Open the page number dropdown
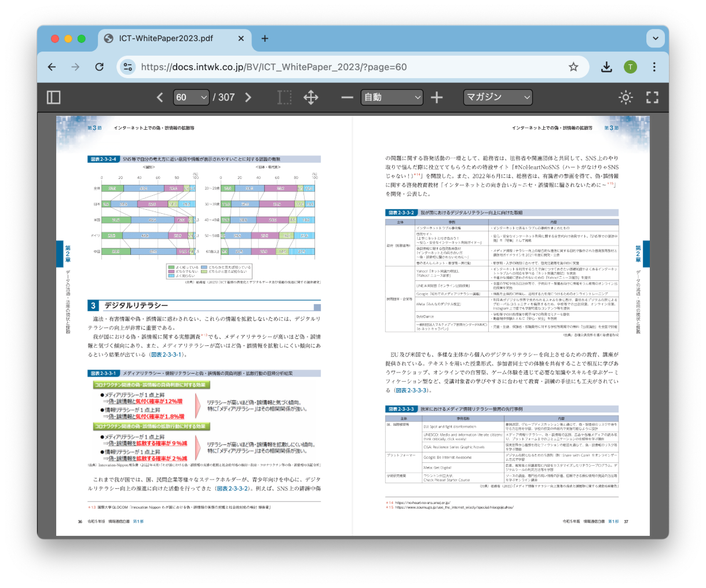 191,97
